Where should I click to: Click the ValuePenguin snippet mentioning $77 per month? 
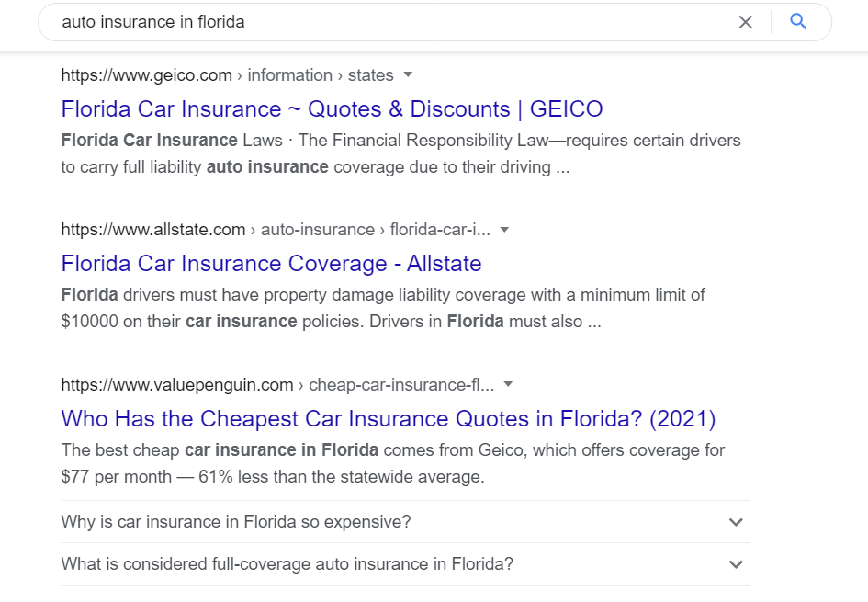coord(392,463)
